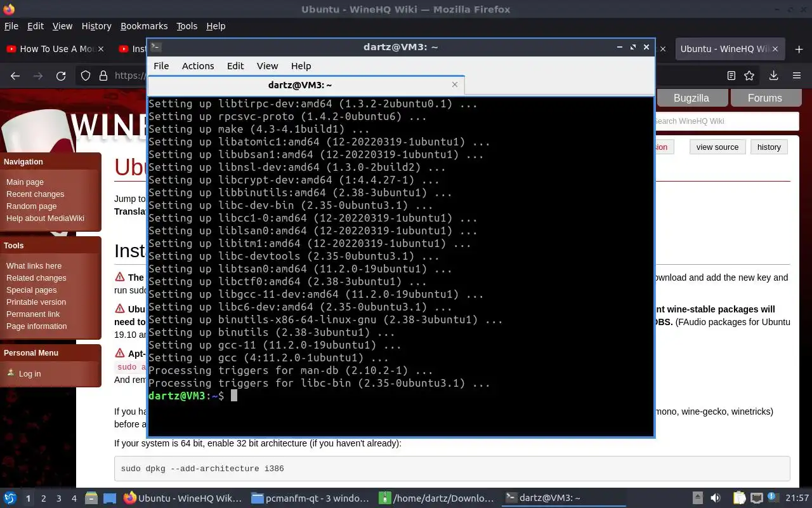Image resolution: width=812 pixels, height=508 pixels.
Task: Reload the WineHQ page in Firefox
Action: (x=61, y=76)
